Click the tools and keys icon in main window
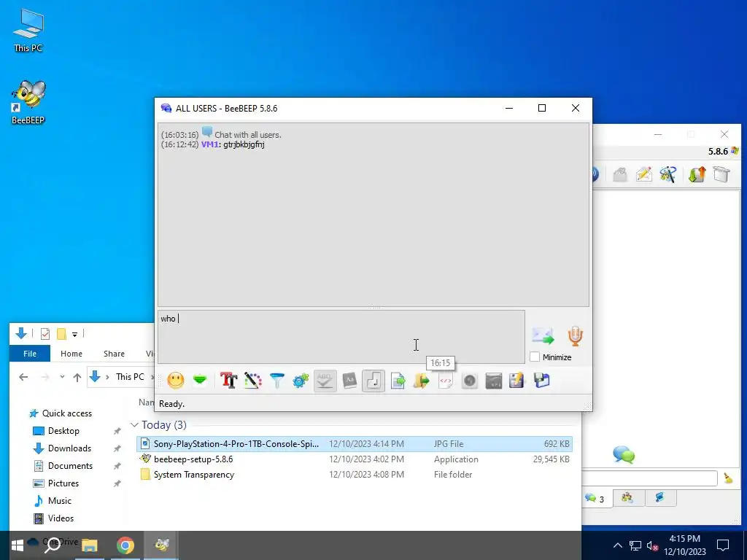This screenshot has height=560, width=747. point(668,174)
